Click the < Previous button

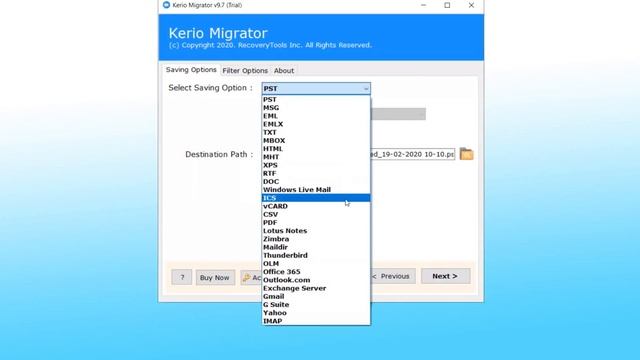pyautogui.click(x=393, y=276)
